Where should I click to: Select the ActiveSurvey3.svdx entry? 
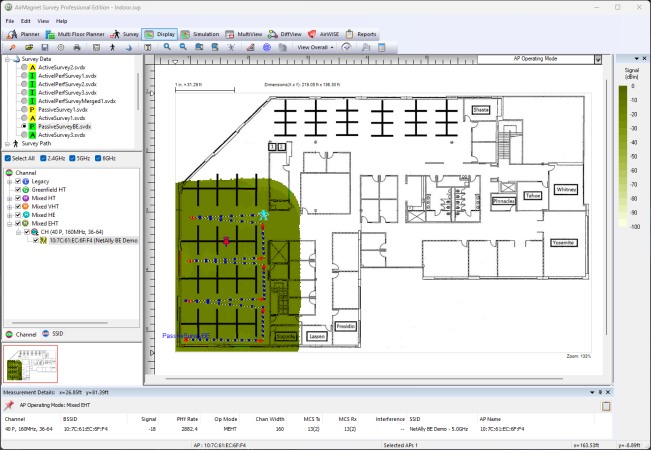click(61, 135)
